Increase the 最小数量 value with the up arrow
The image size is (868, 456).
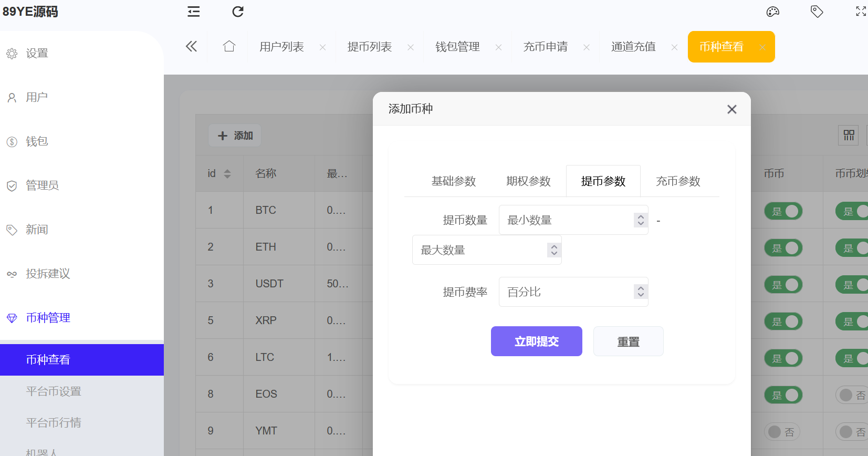(x=641, y=216)
